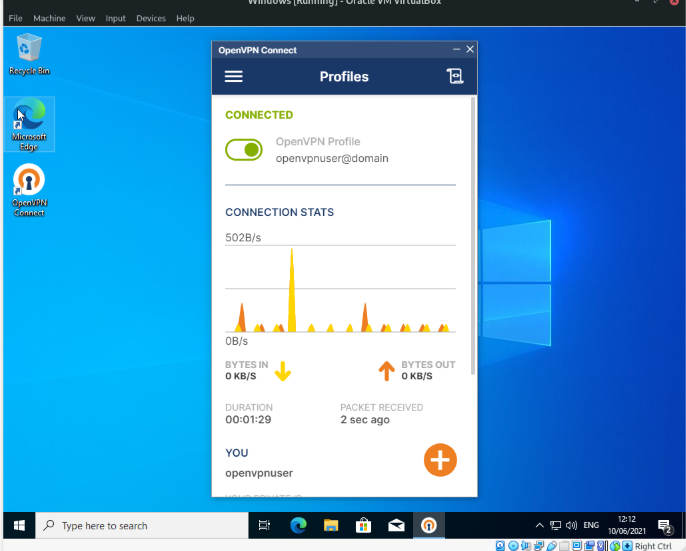Click the CONNECTION STATS heading
This screenshot has height=551, width=686.
[280, 212]
